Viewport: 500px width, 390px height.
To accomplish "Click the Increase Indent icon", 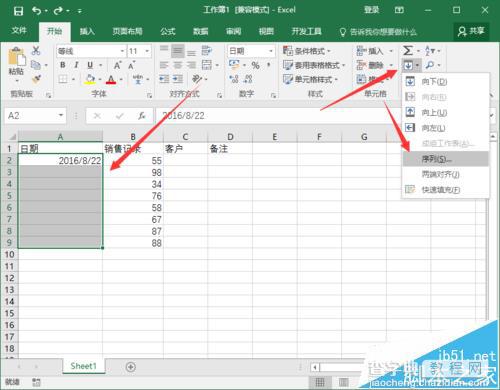I will coord(178,79).
